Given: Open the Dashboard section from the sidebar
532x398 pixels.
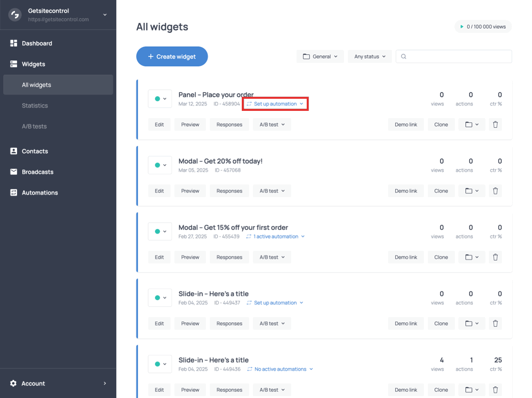Looking at the screenshot, I should point(36,43).
